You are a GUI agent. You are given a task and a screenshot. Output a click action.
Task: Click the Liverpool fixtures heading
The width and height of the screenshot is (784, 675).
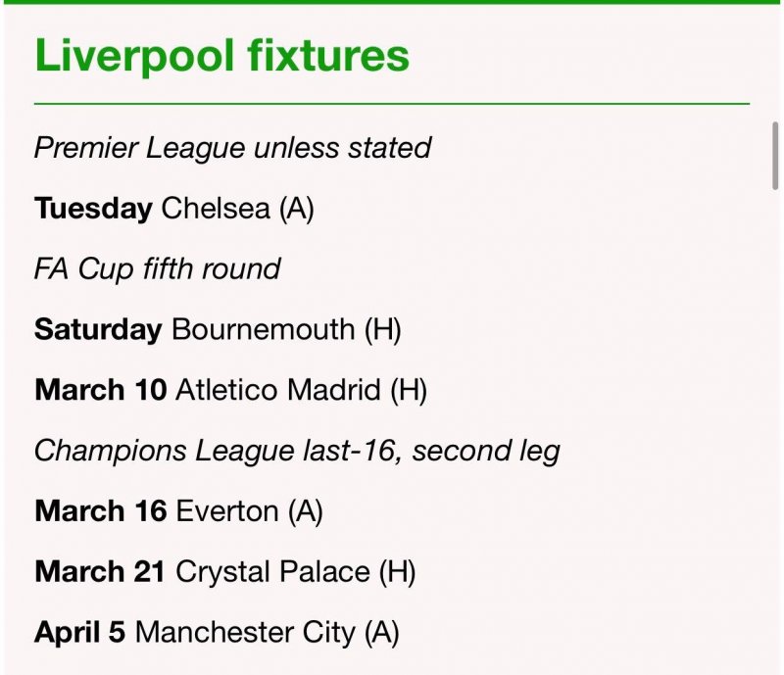pos(221,57)
